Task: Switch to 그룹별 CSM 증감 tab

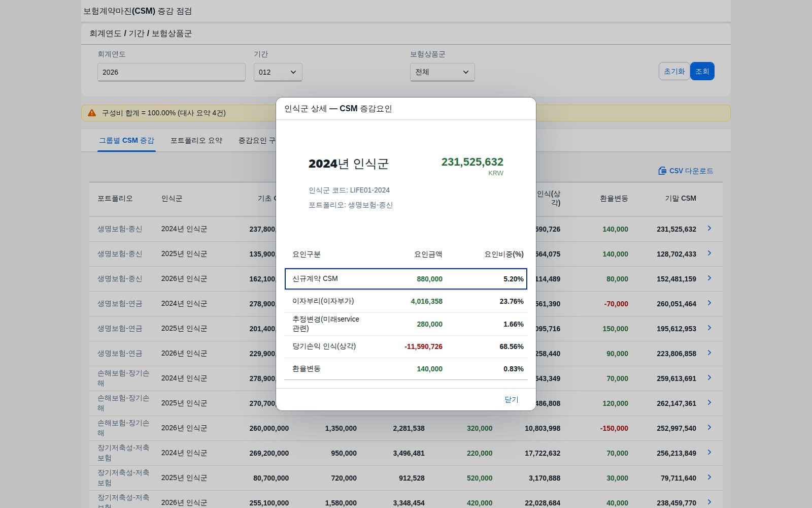Action: (x=126, y=141)
